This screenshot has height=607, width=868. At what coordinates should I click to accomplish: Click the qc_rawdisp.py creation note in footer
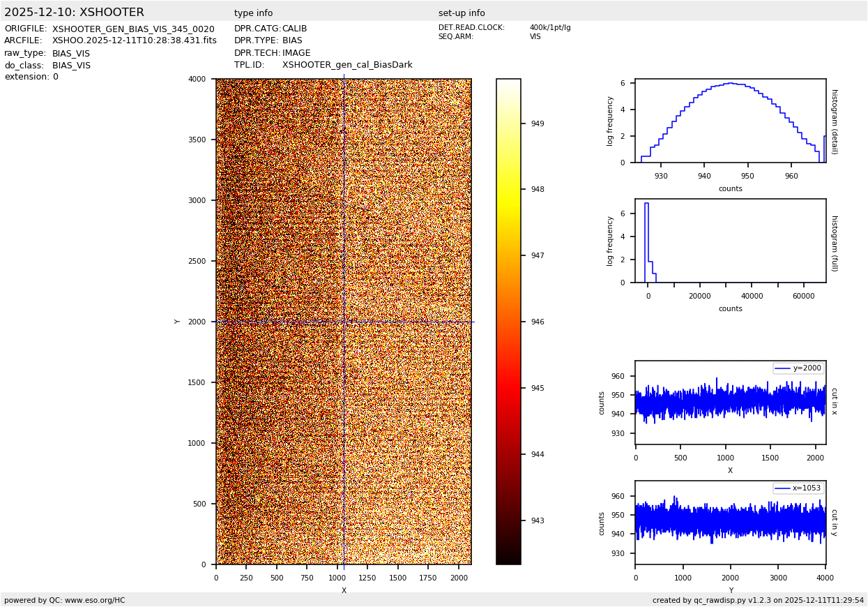[758, 600]
